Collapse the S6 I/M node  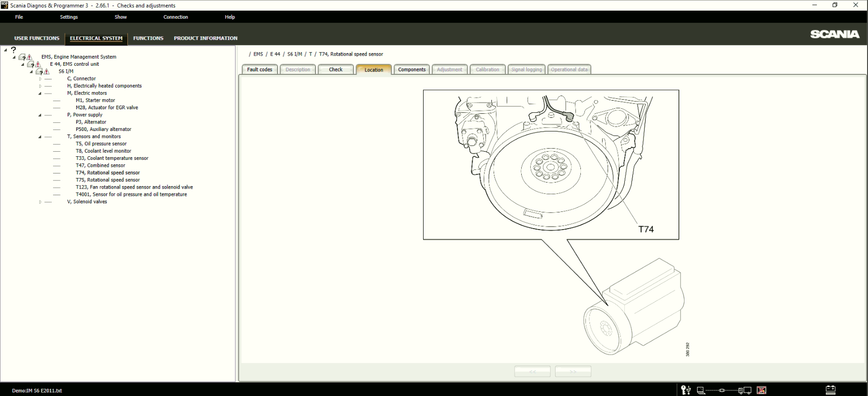31,71
